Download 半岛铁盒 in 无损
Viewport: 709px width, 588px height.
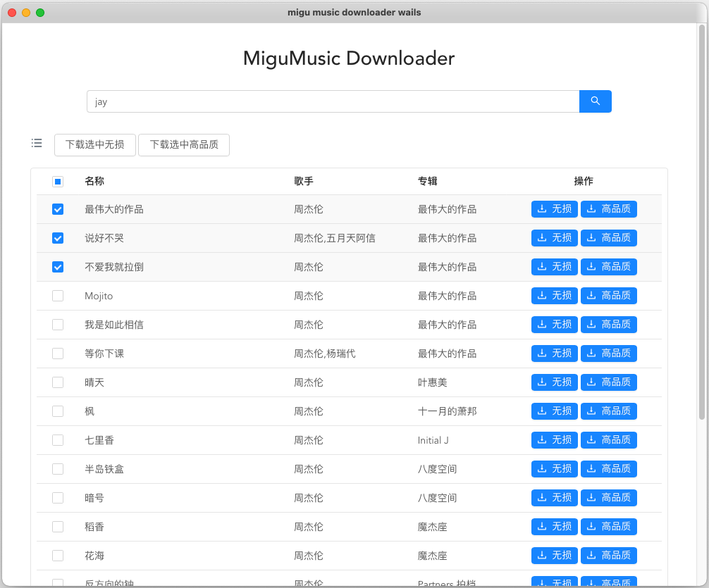pyautogui.click(x=555, y=469)
